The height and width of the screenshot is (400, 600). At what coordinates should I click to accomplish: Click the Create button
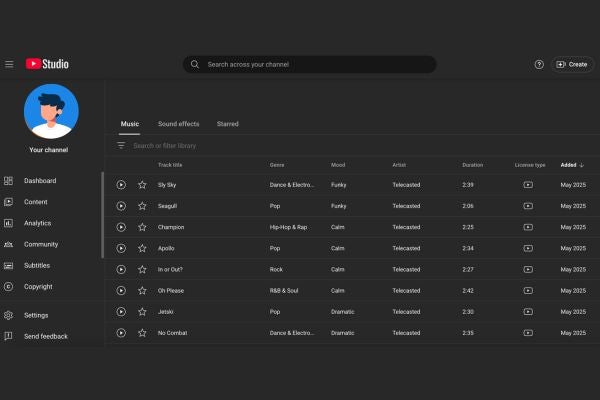[x=572, y=64]
